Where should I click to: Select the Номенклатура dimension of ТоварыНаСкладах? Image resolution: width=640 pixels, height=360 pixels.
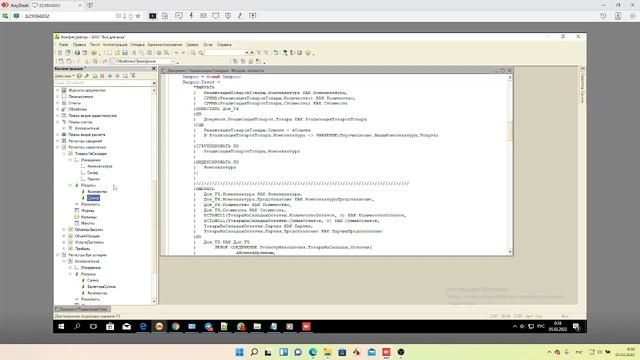(100, 166)
